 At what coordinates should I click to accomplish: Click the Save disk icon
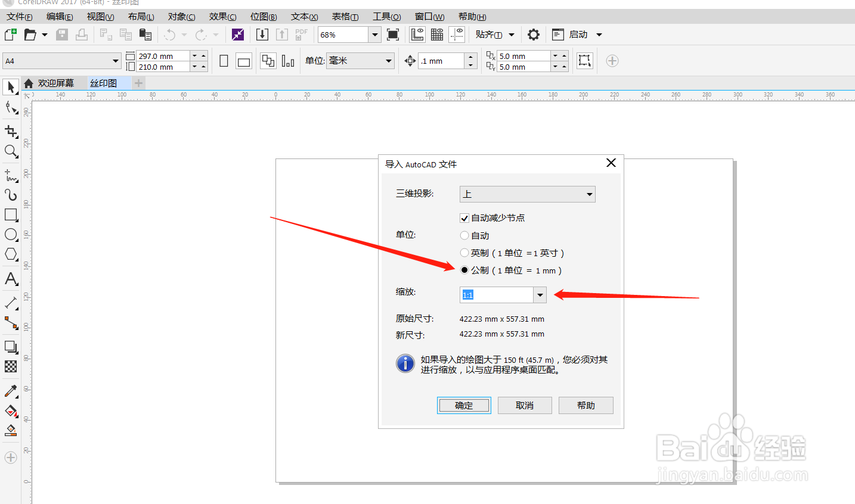(x=62, y=35)
